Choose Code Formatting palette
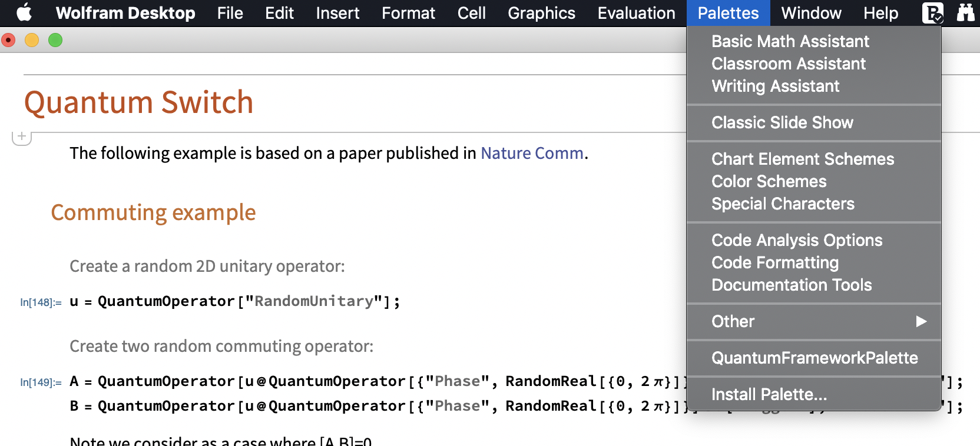Image resolution: width=980 pixels, height=446 pixels. pos(814,262)
